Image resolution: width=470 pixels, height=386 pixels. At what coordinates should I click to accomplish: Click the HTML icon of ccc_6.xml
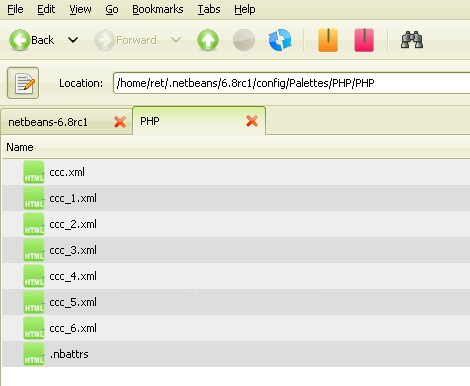click(x=34, y=328)
